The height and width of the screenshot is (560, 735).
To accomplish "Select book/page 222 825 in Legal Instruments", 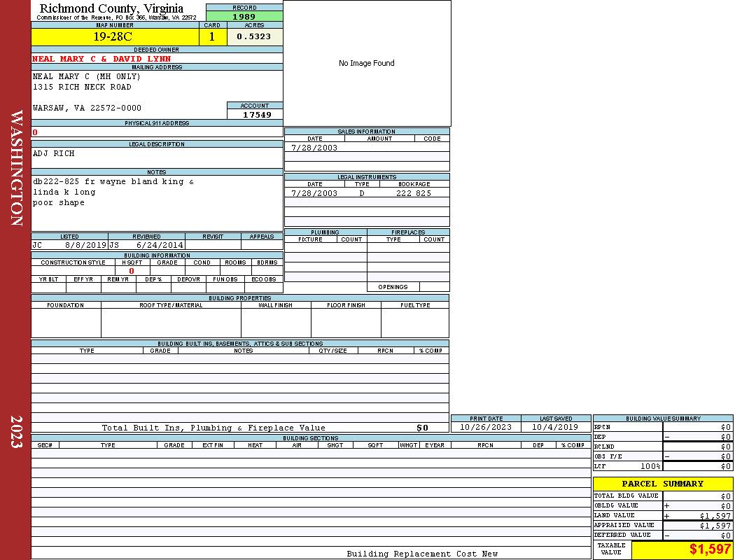I will click(x=414, y=193).
